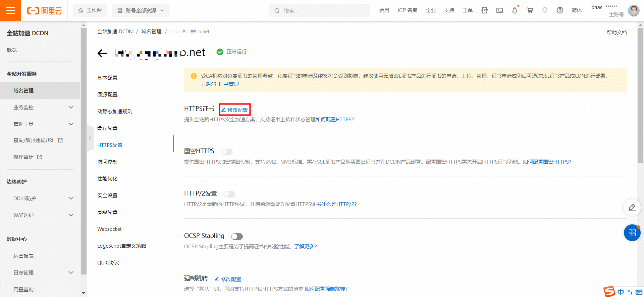This screenshot has height=297, width=644.
Task: Select 高级配置 tab
Action: coord(107,212)
